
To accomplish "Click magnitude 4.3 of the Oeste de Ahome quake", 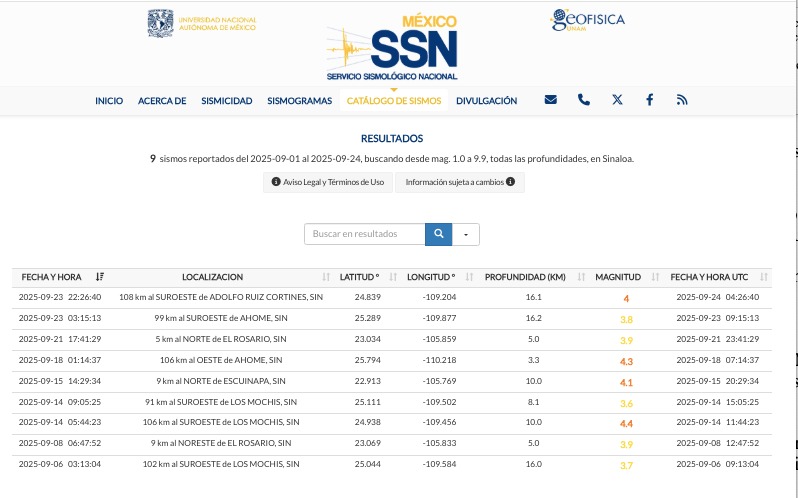I will [626, 362].
